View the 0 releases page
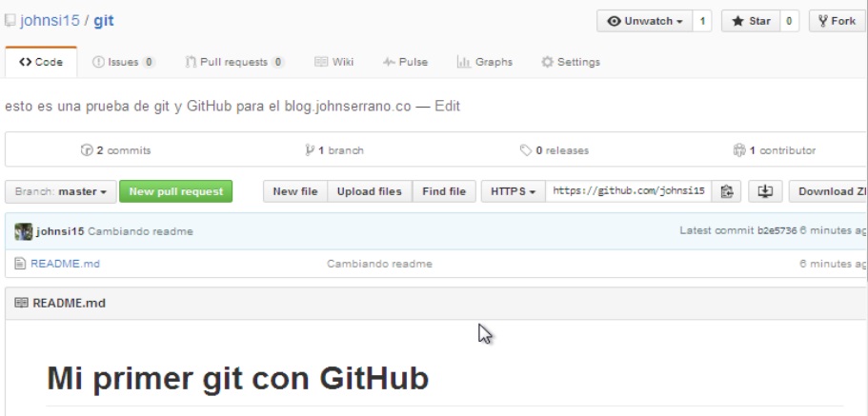The width and height of the screenshot is (868, 416). pyautogui.click(x=555, y=150)
